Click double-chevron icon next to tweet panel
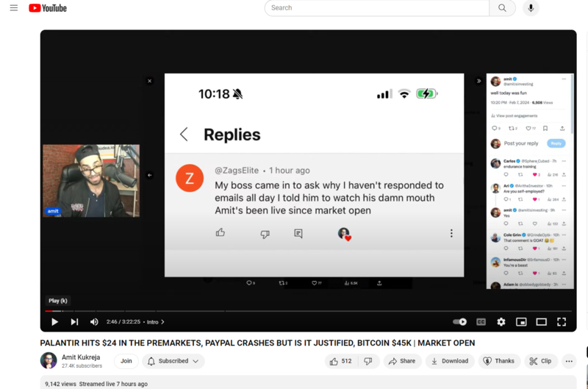 tap(478, 81)
